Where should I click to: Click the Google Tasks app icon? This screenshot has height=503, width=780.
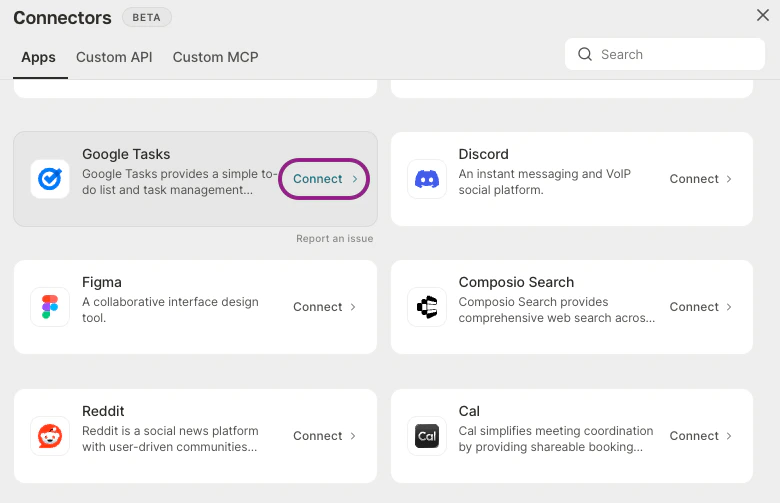click(50, 179)
